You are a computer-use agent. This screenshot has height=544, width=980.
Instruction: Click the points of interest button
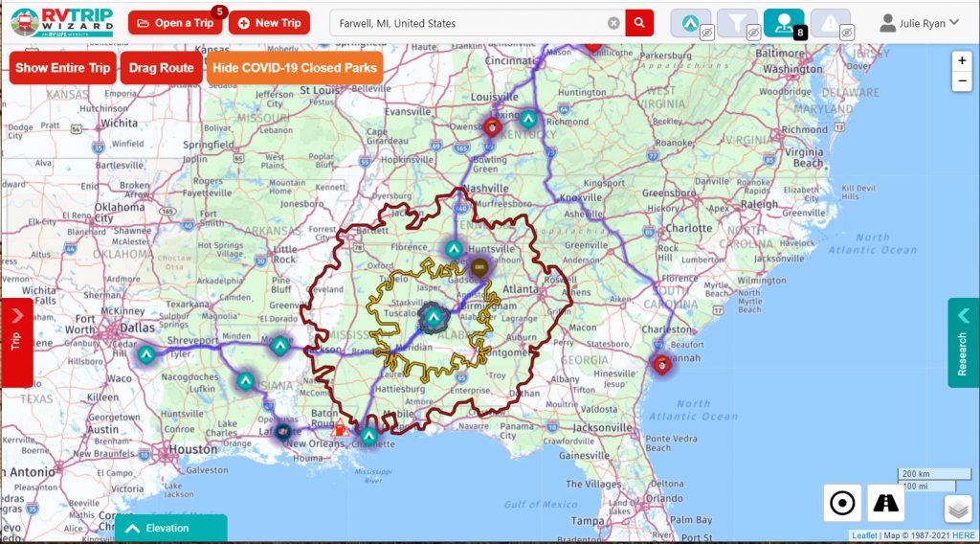tap(783, 24)
